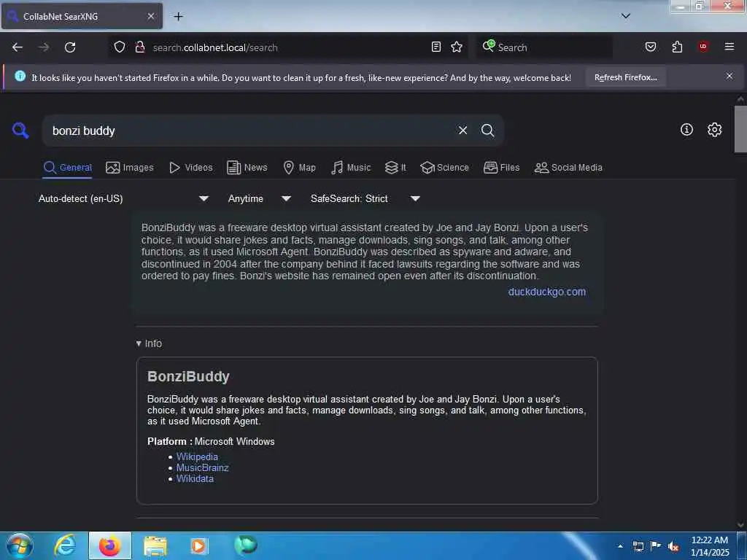Open the MusicBrainz link
747x560 pixels.
click(x=203, y=467)
